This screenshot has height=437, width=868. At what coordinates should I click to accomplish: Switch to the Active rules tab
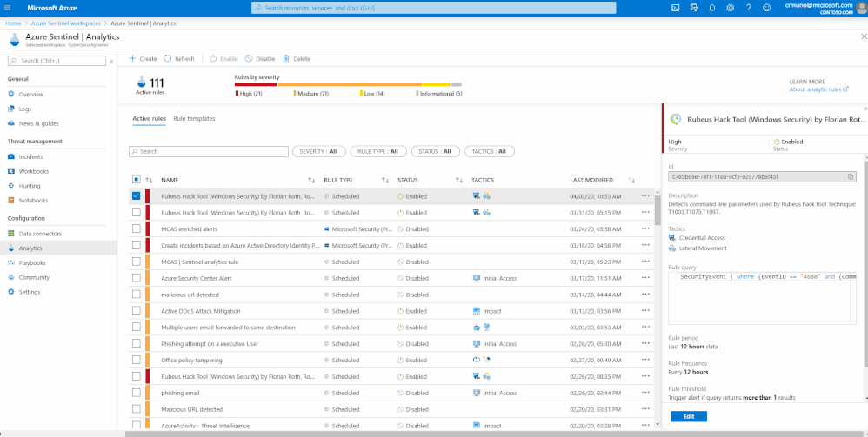pos(149,118)
